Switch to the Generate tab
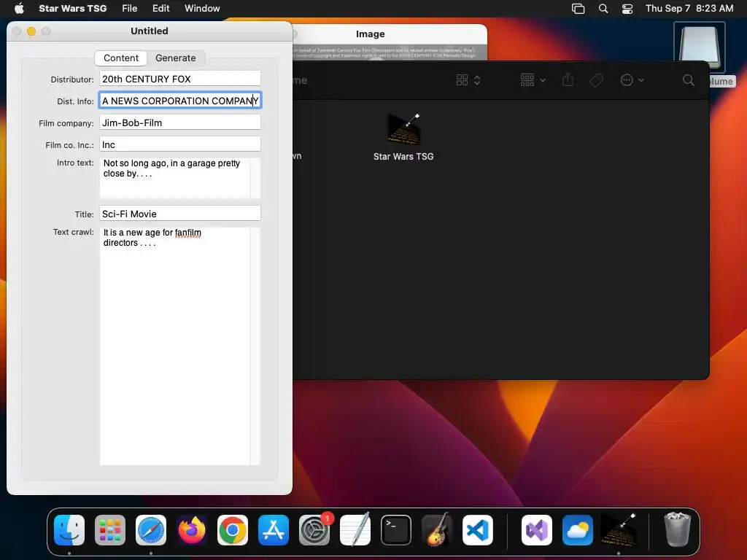This screenshot has width=747, height=560. click(x=175, y=58)
